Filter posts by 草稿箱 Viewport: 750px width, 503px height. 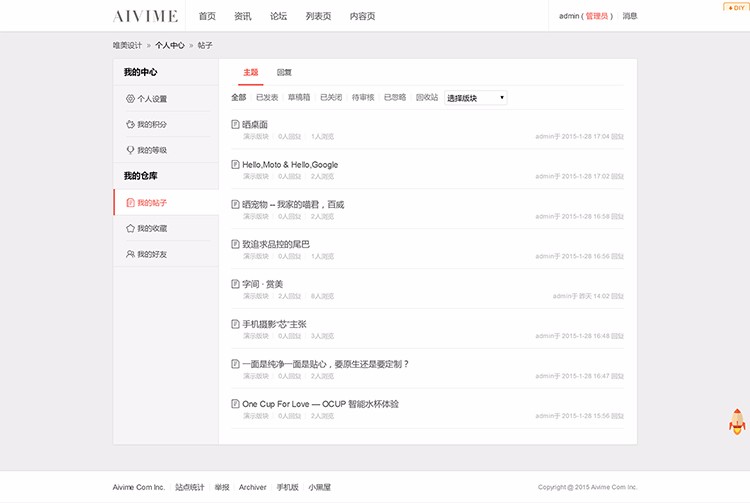point(299,98)
